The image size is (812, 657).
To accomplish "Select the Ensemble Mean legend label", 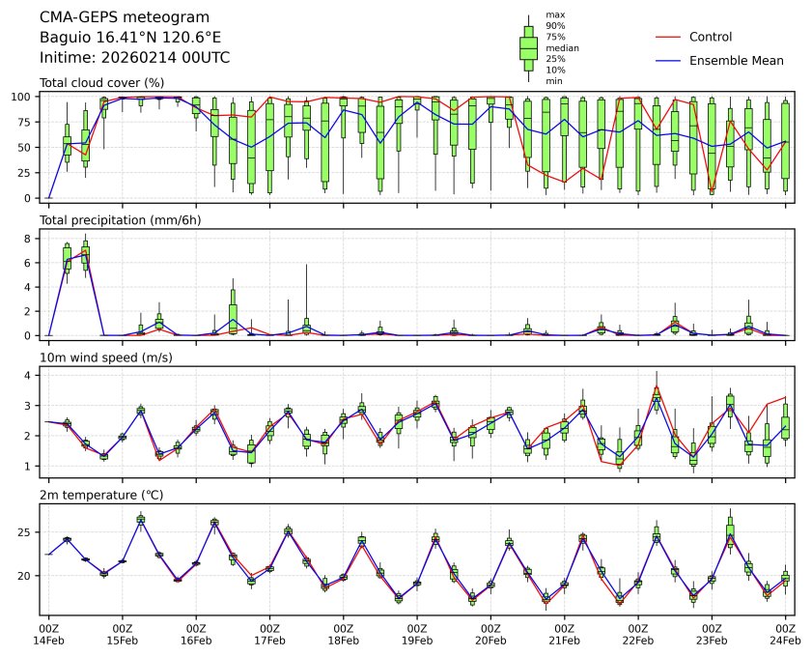I will click(x=736, y=60).
